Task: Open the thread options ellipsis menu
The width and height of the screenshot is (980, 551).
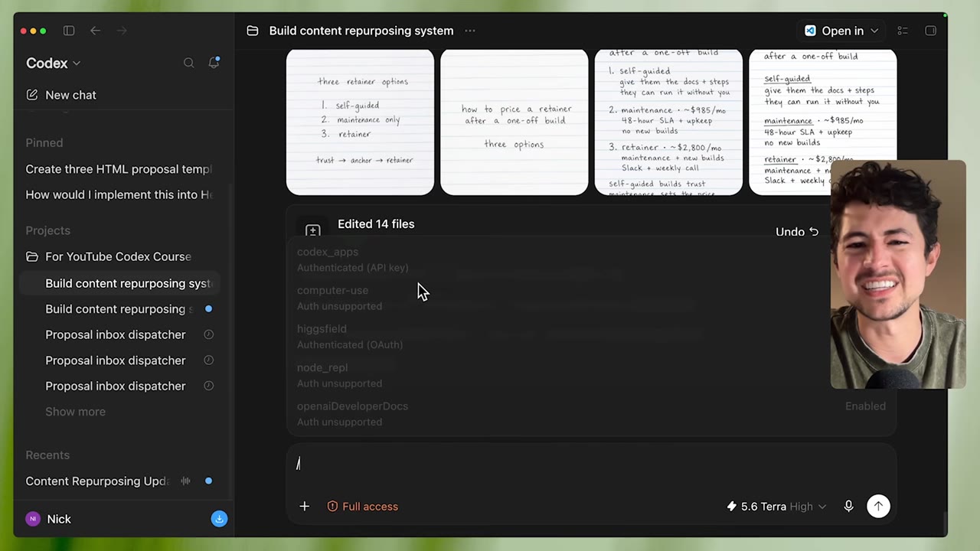Action: pyautogui.click(x=470, y=31)
